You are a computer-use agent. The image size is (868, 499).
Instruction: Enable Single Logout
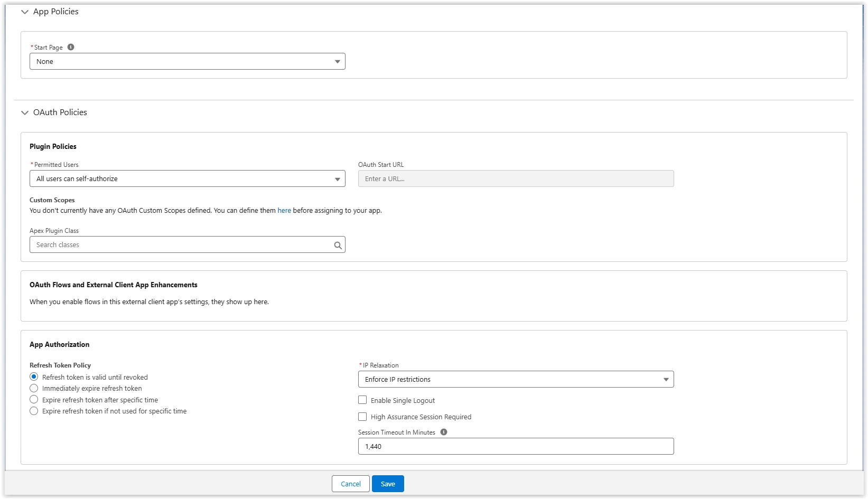[x=362, y=400]
